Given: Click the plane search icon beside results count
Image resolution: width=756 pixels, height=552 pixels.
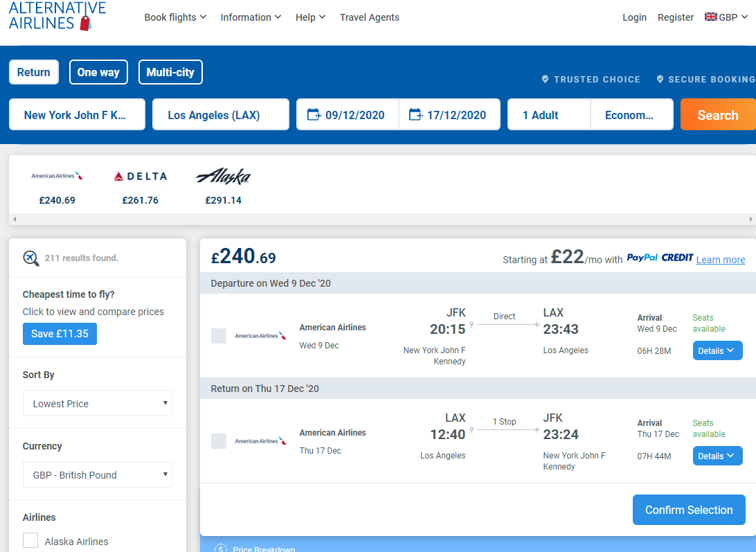Looking at the screenshot, I should pos(31,258).
